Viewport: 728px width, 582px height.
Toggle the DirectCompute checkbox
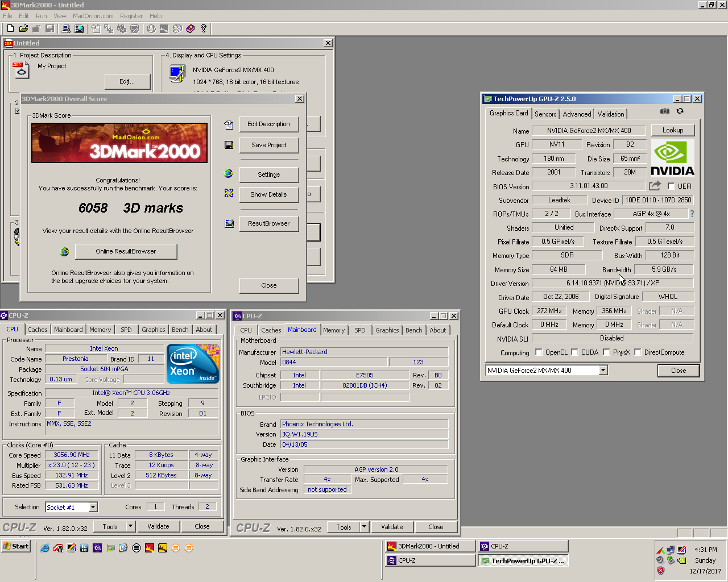(638, 352)
